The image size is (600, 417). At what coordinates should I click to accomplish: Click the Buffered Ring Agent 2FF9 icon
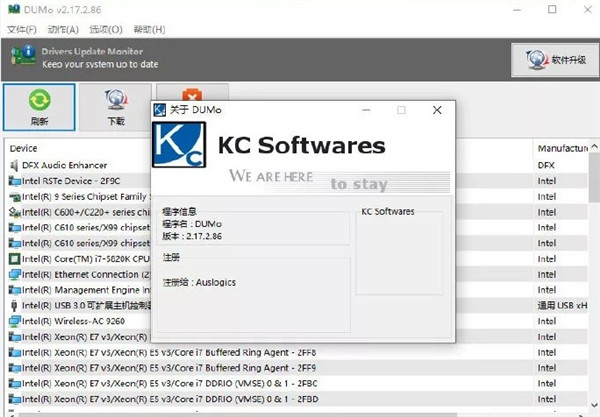click(15, 368)
